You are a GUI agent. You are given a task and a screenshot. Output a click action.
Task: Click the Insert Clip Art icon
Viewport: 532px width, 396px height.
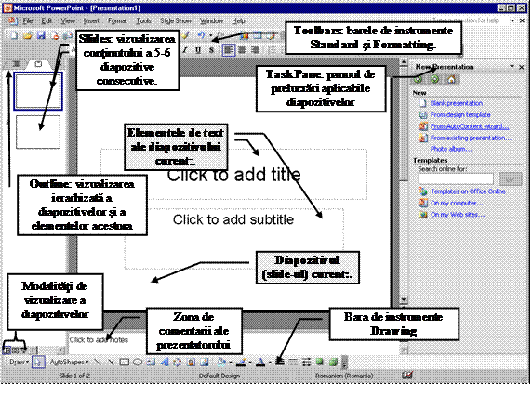coord(191,363)
